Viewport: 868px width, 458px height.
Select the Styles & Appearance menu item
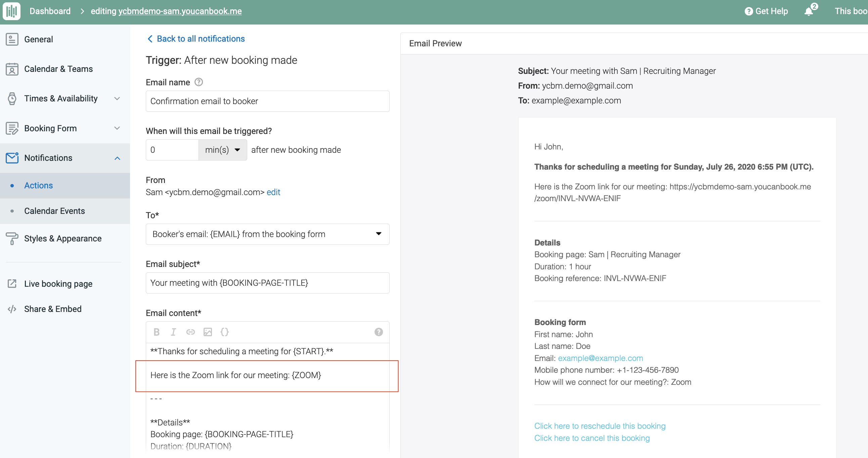point(62,238)
